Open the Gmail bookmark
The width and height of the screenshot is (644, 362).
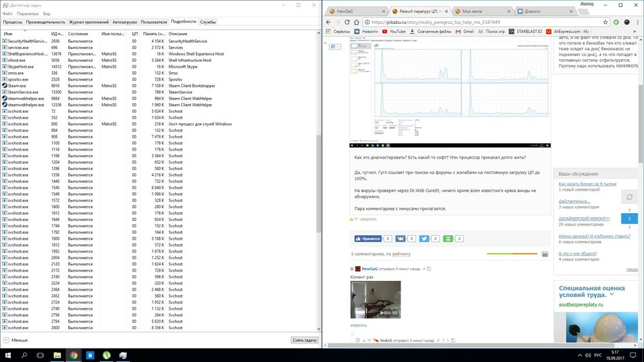(464, 31)
